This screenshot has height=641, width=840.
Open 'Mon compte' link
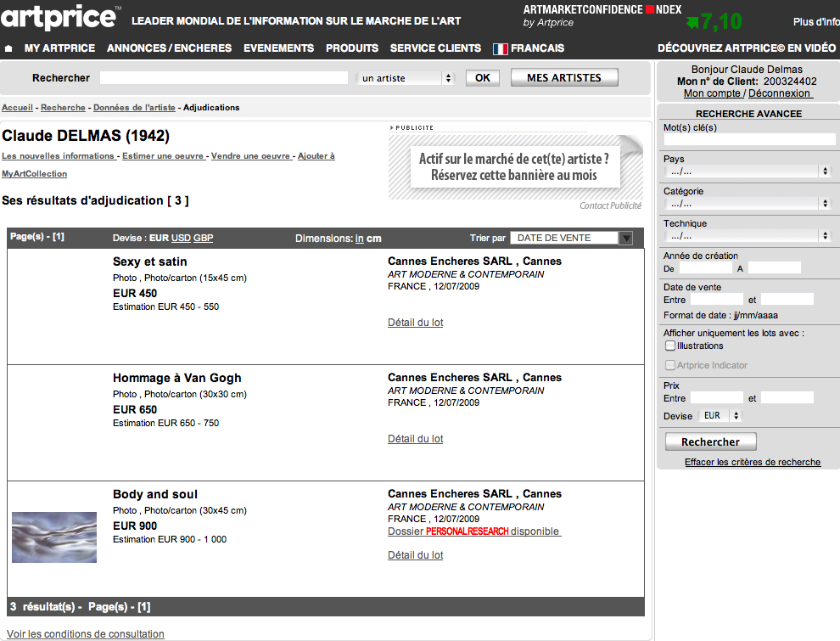(712, 93)
